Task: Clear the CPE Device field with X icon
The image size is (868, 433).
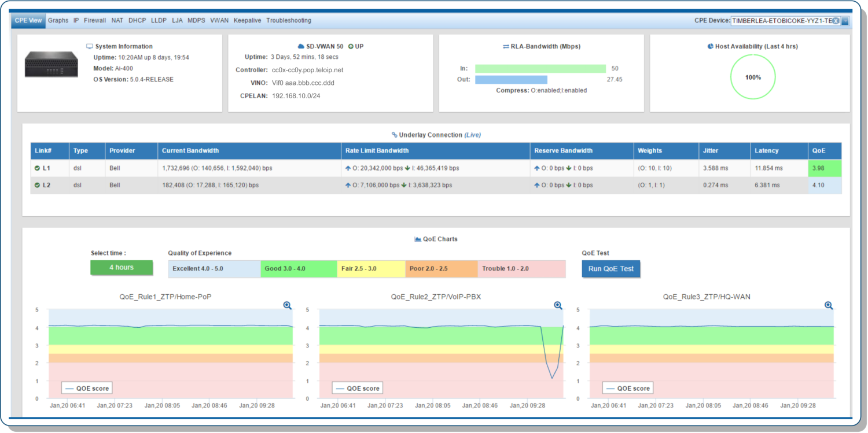Action: 836,21
